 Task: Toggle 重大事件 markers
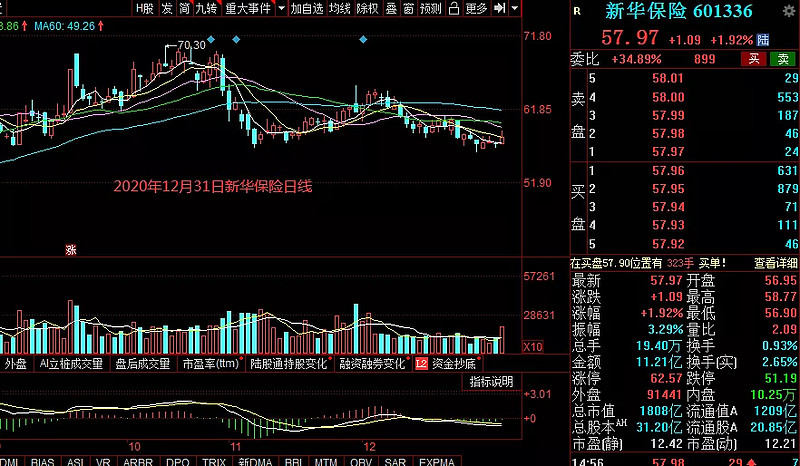click(x=248, y=8)
